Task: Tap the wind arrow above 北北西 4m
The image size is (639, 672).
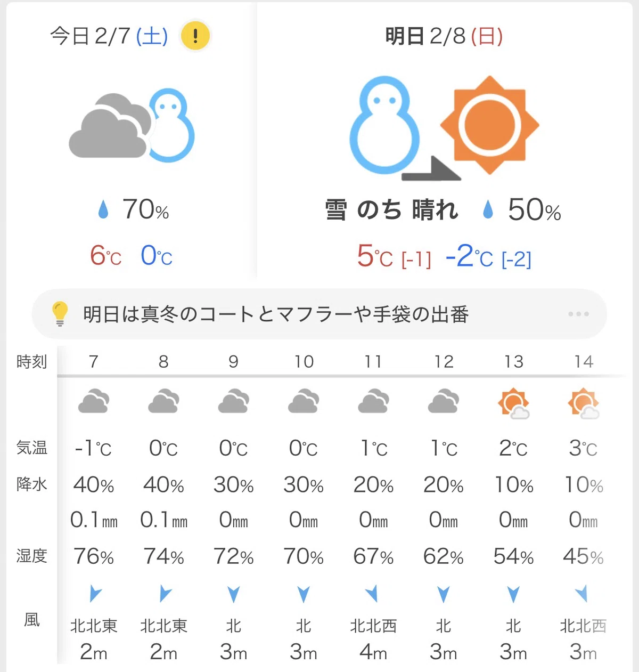Action: [373, 593]
